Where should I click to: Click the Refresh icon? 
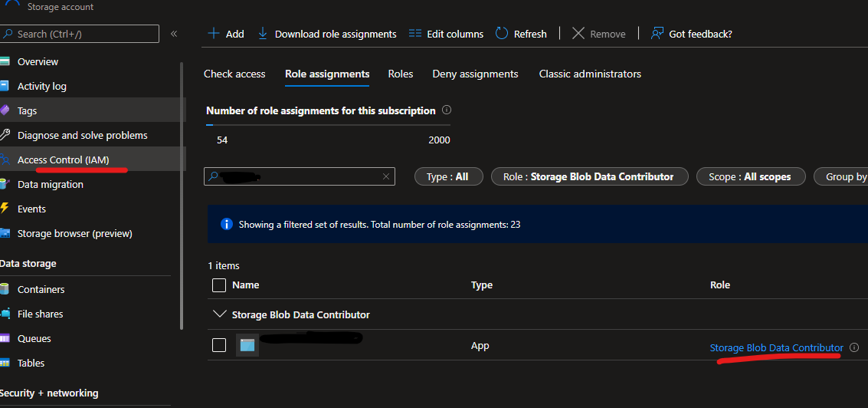[502, 34]
